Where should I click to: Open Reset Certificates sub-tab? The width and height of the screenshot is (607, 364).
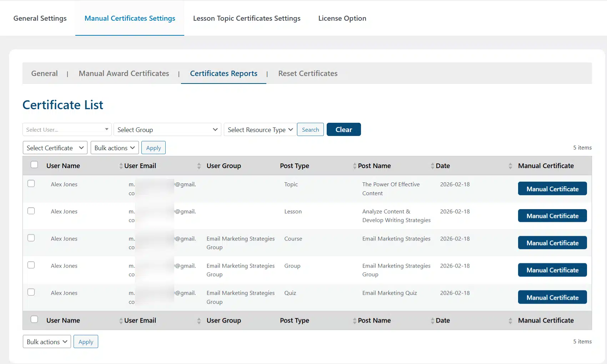pyautogui.click(x=308, y=74)
